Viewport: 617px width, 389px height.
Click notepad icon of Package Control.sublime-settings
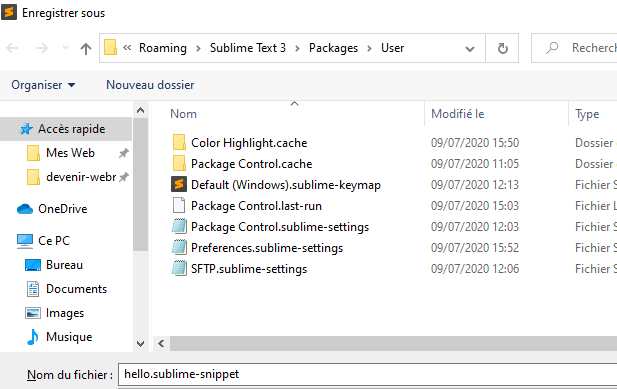tap(179, 227)
